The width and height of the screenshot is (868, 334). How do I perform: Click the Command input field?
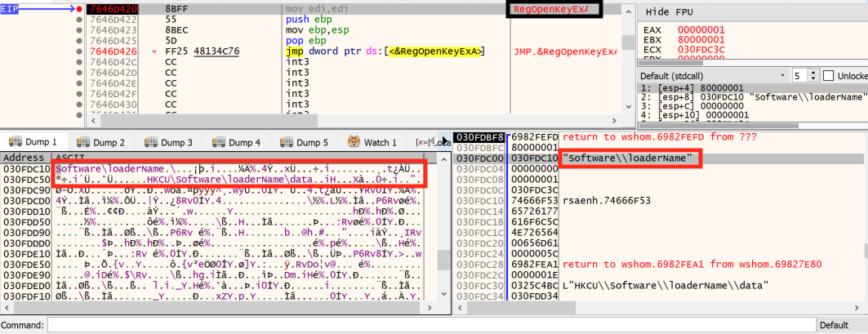pyautogui.click(x=425, y=325)
